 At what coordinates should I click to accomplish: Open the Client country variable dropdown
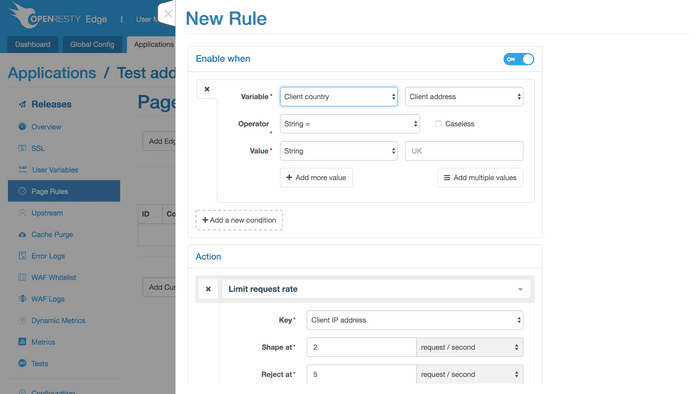(x=339, y=96)
